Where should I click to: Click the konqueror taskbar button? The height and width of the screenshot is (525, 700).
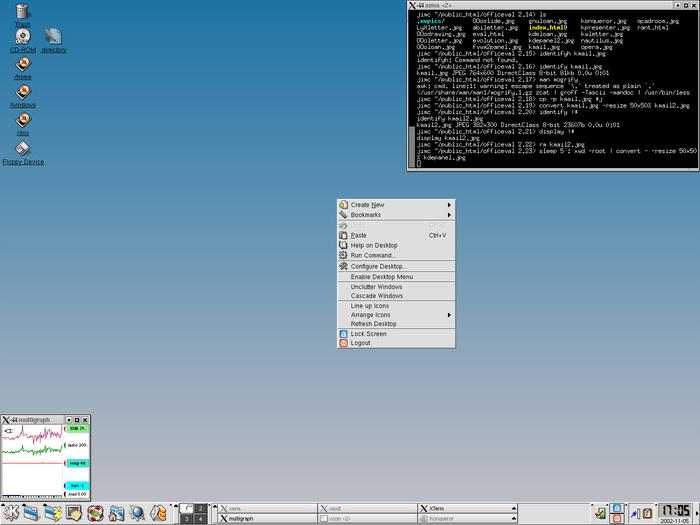(465, 519)
